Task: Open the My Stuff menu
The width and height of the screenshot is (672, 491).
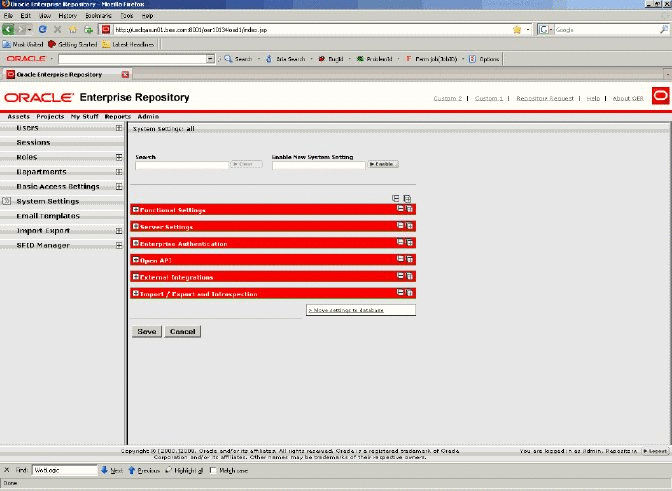Action: click(84, 117)
